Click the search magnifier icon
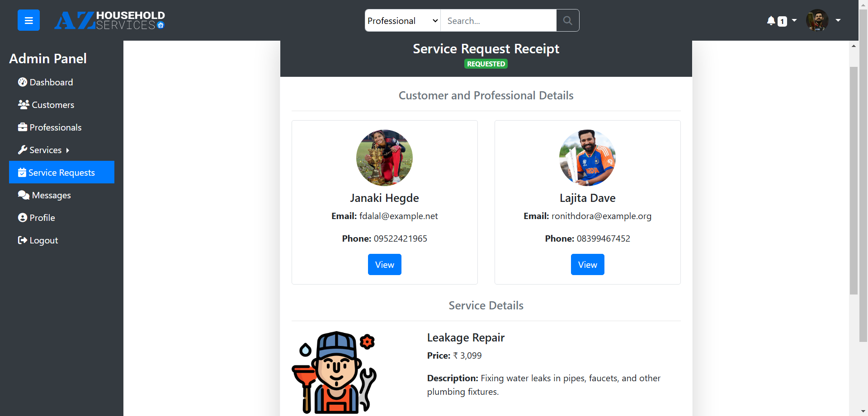The width and height of the screenshot is (868, 416). click(x=567, y=20)
